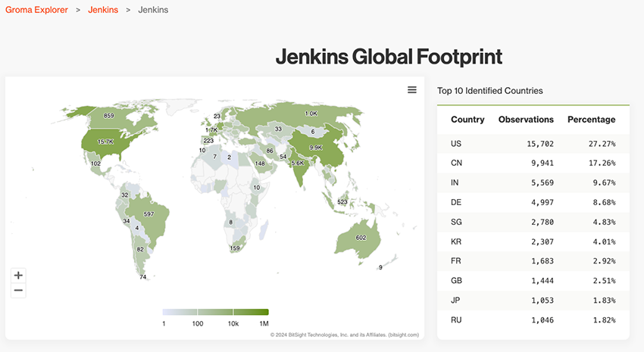Screen dimensions: 644x352
Task: Click Canada on map labeled 859
Action: 109,116
